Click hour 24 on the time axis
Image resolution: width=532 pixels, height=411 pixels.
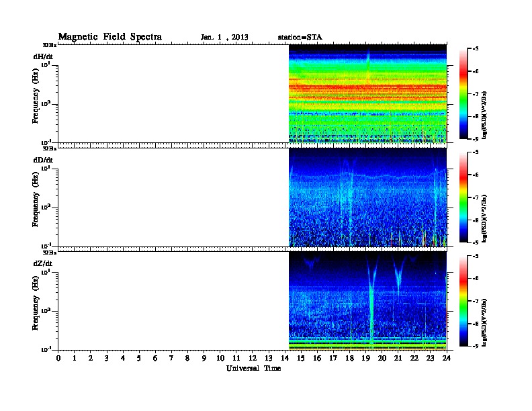pyautogui.click(x=447, y=359)
